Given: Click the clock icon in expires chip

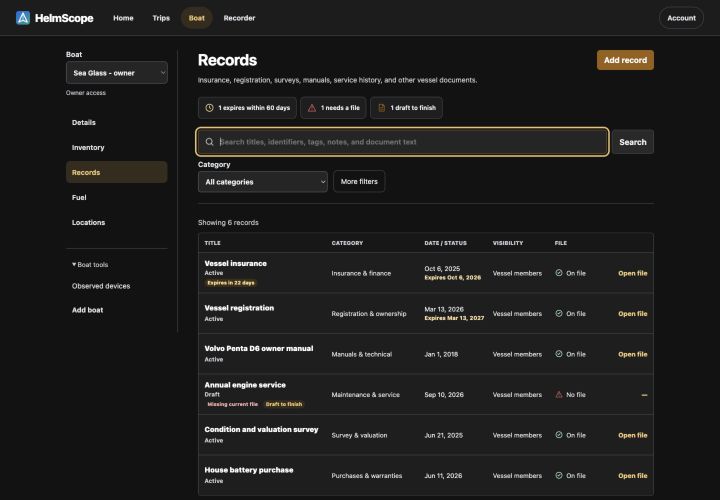Looking at the screenshot, I should (209, 108).
